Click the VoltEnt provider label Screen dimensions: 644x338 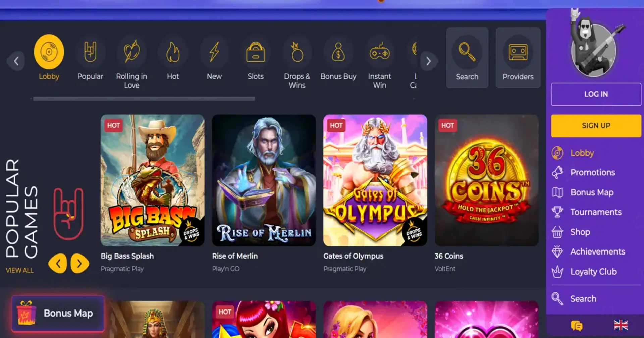coord(445,269)
